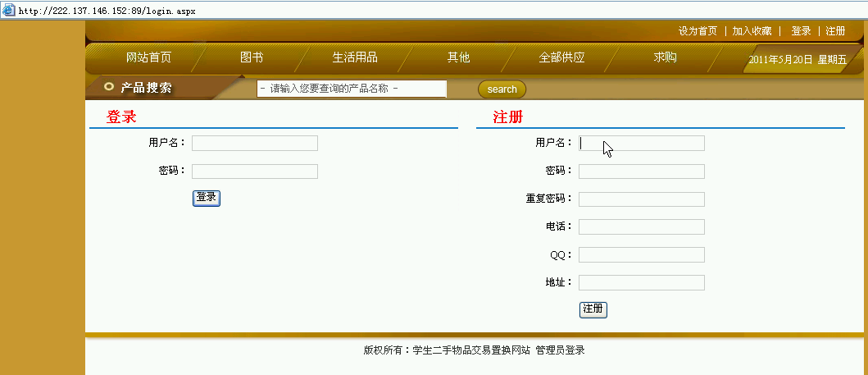Screen dimensions: 868x375
Task: Focus the 电话 input field
Action: point(642,226)
